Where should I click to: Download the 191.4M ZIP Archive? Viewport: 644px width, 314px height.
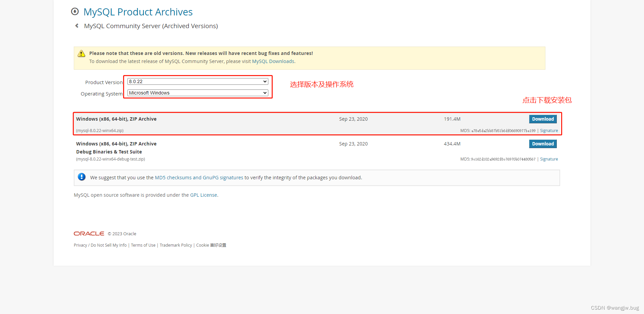tap(543, 119)
